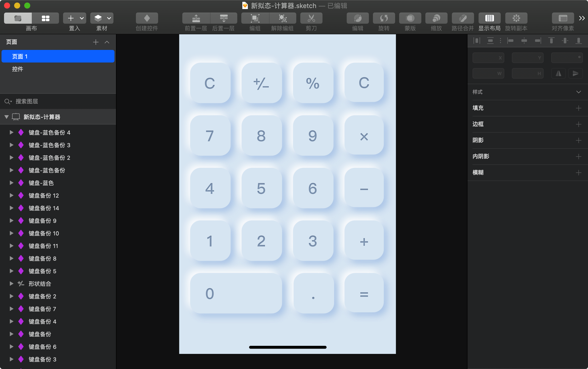Open the Insert (置入) dropdown arrow
Viewport: 588px width, 369px height.
(82, 18)
